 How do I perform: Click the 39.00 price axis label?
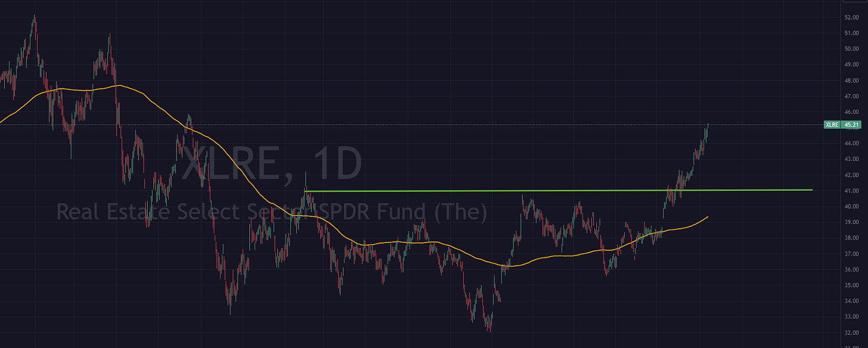click(851, 222)
